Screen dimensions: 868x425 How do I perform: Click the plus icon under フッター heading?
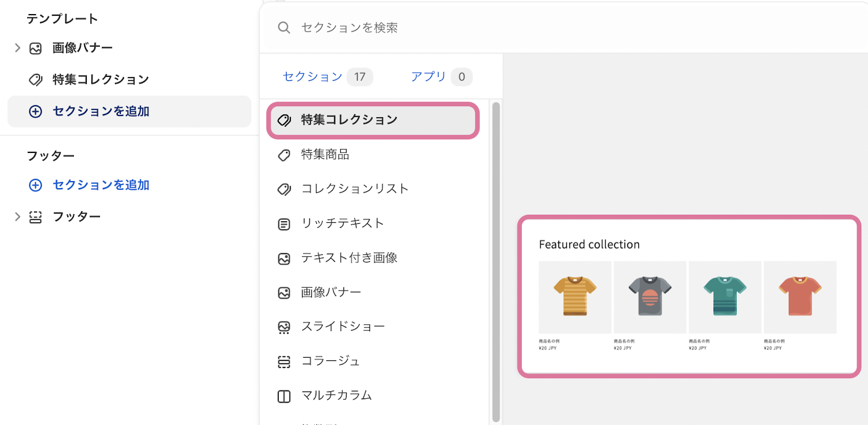click(35, 185)
